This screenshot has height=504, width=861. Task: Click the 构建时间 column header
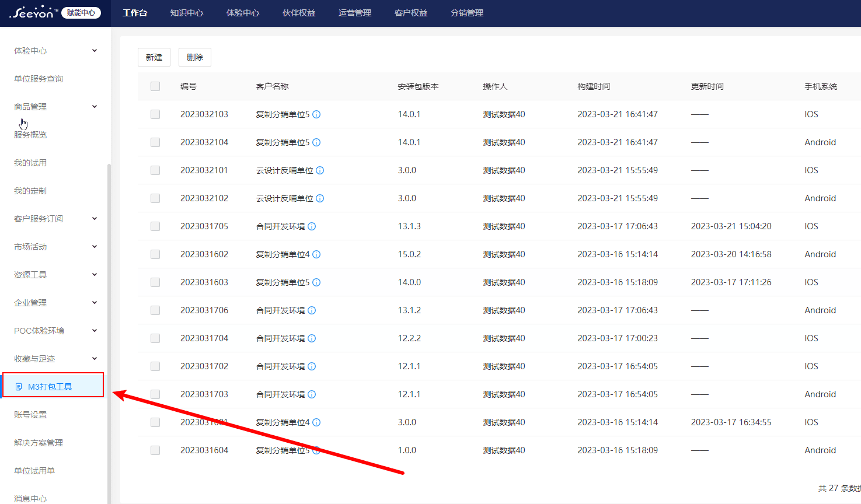click(594, 86)
